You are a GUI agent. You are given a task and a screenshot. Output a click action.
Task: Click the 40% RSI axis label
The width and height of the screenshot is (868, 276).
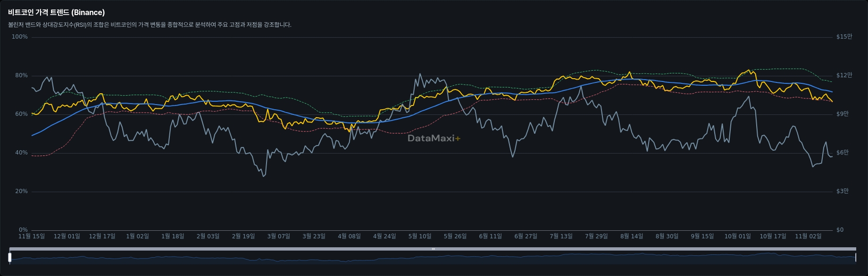click(21, 153)
